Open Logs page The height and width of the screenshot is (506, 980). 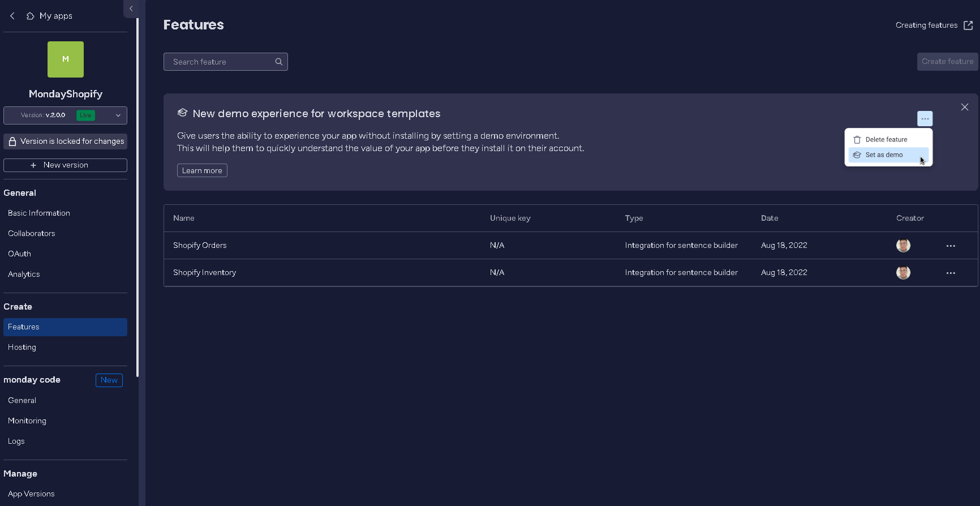tap(16, 441)
